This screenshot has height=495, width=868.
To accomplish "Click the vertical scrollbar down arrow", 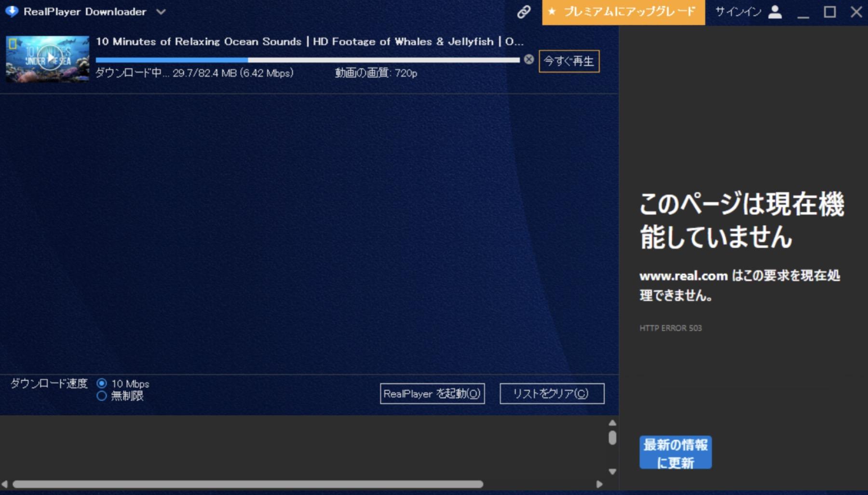I will (612, 471).
